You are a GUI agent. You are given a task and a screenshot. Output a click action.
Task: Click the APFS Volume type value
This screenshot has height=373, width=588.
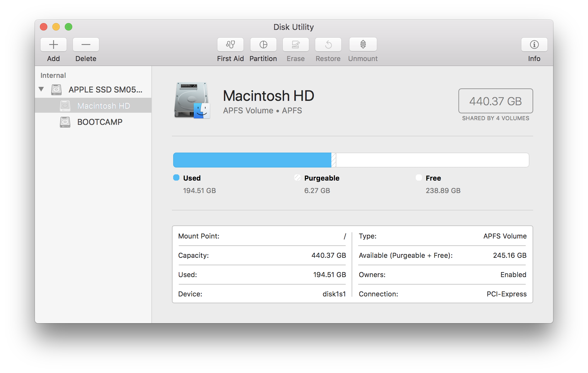point(505,236)
